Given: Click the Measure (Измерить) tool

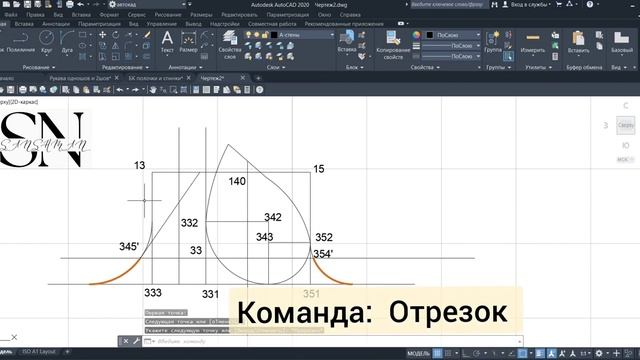Looking at the screenshot, I should point(533,42).
